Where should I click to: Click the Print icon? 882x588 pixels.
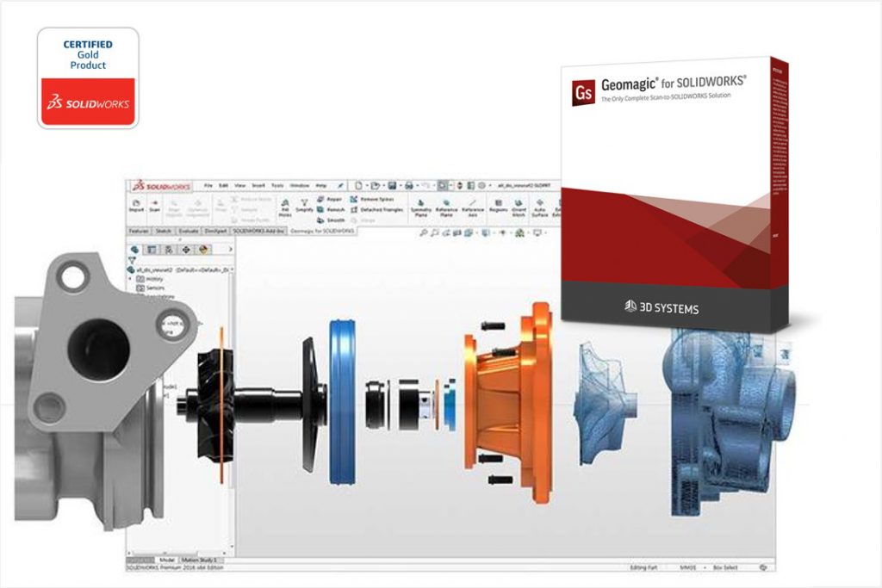coord(409,186)
